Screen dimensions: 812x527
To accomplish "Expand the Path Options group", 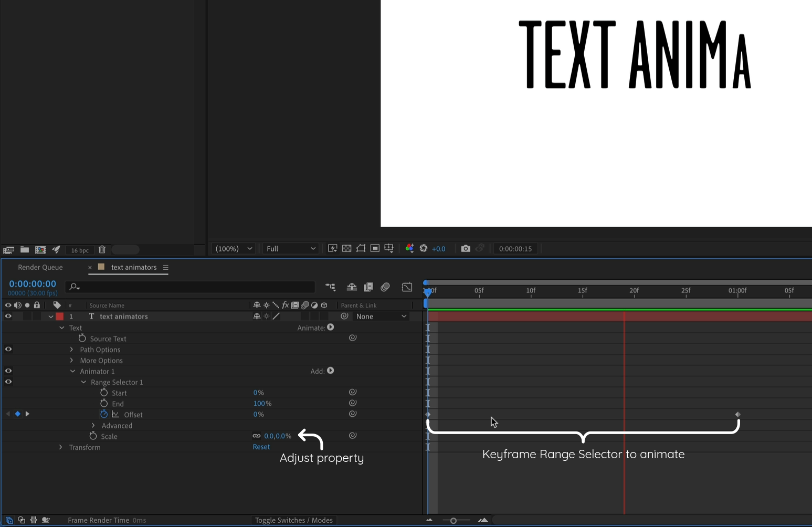I will click(72, 349).
